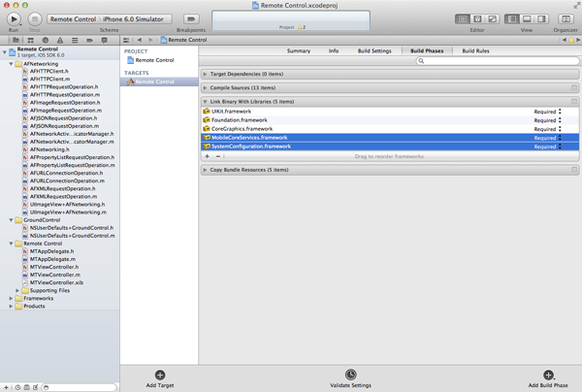Show the Search navigator

(46, 40)
